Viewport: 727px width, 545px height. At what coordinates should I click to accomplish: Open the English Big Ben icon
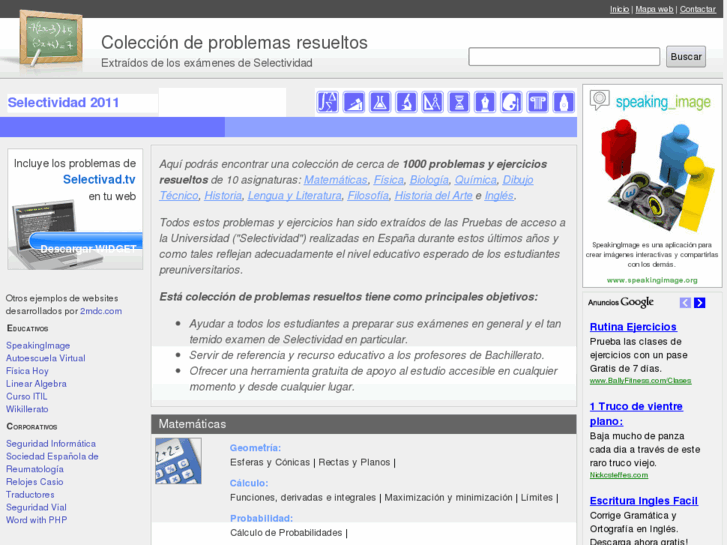[x=564, y=102]
